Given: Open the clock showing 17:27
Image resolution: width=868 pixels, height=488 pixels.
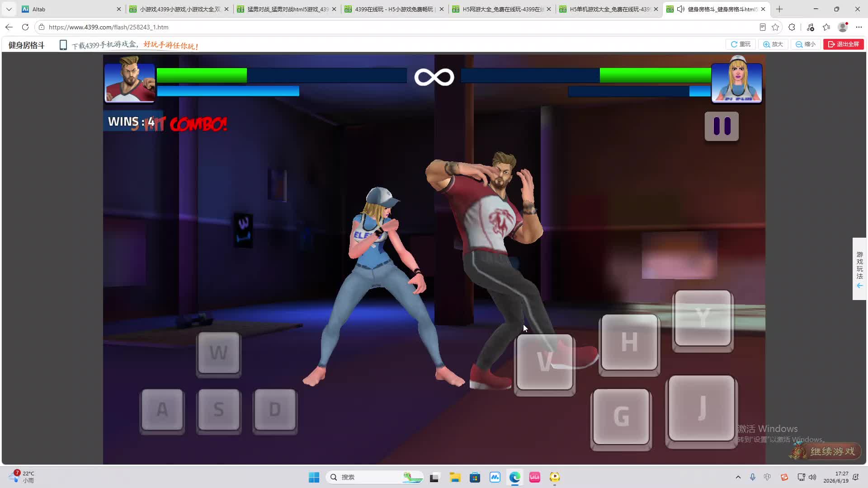Looking at the screenshot, I should pyautogui.click(x=836, y=477).
